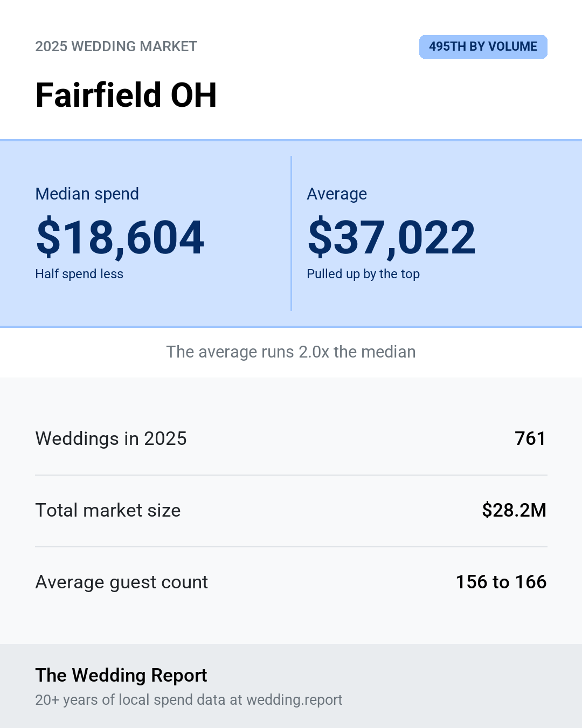Click the vertical divider between spend figures
The height and width of the screenshot is (728, 582).
click(x=291, y=233)
